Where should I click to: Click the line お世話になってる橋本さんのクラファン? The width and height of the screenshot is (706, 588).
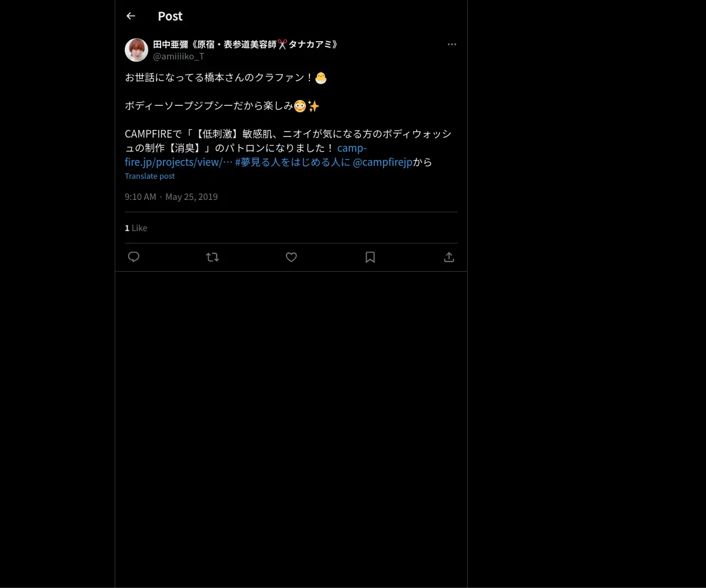point(219,78)
